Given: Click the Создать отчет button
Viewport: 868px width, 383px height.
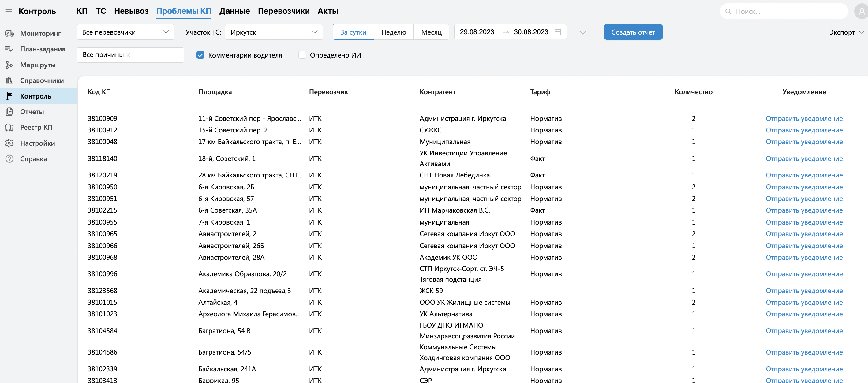Looking at the screenshot, I should pos(633,32).
